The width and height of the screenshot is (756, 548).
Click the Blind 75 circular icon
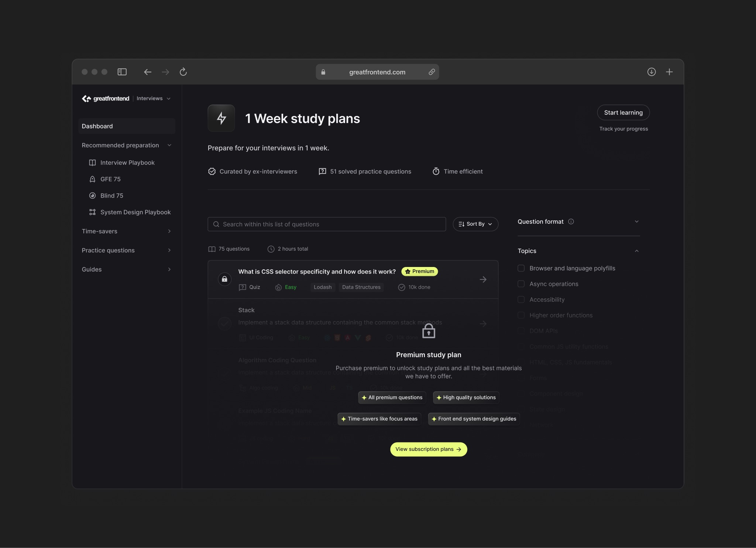(x=92, y=196)
